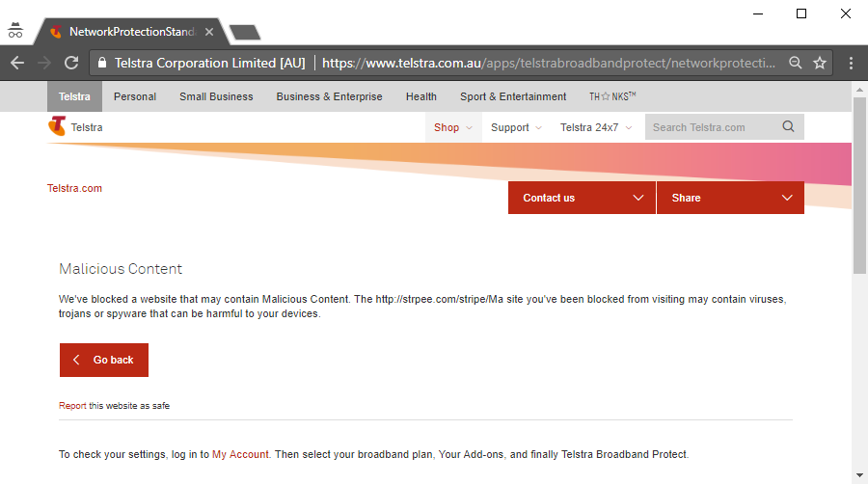Expand the Telstra 24x7 dropdown
868x484 pixels.
click(x=596, y=127)
